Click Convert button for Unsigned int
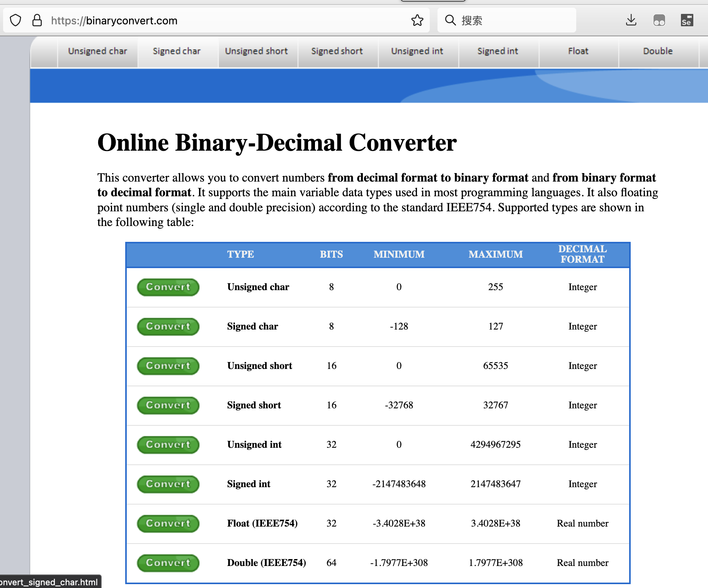The image size is (708, 588). click(168, 445)
